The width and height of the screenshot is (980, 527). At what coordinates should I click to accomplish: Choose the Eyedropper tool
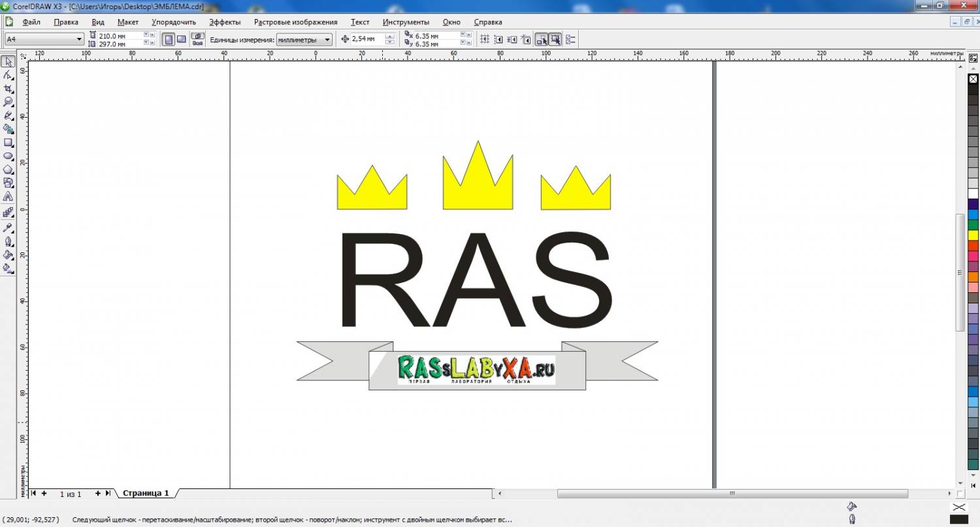8,228
